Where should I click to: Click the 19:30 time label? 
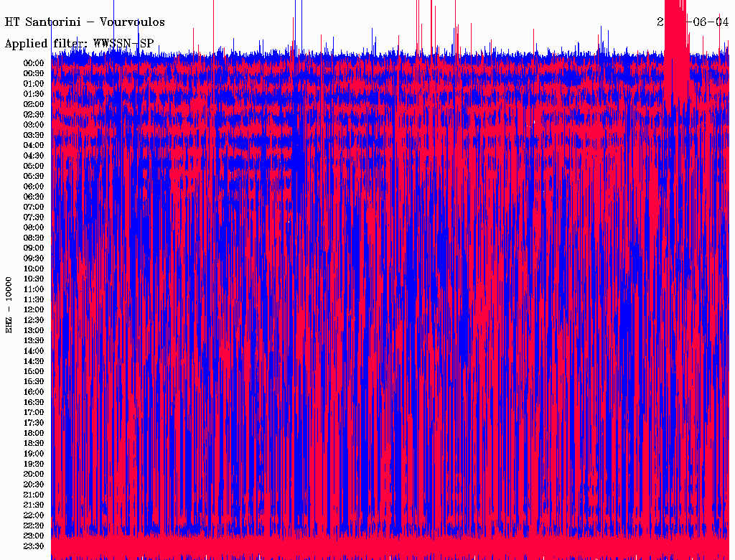(x=34, y=464)
